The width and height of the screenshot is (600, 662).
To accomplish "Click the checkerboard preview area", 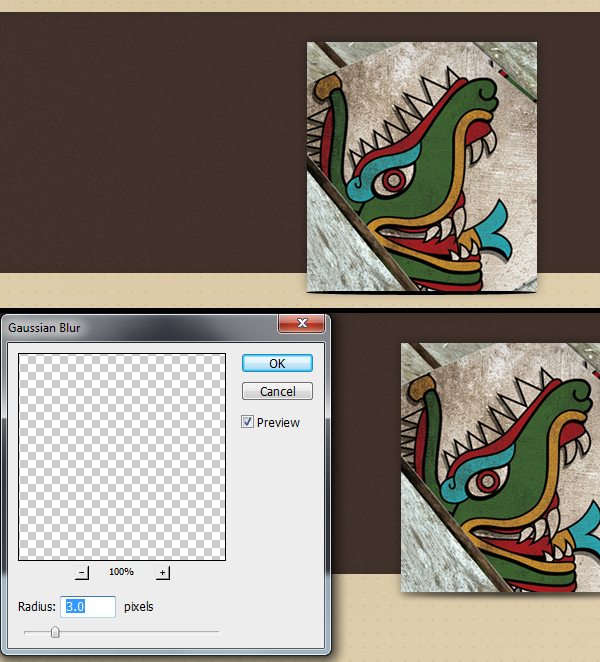I will [122, 457].
